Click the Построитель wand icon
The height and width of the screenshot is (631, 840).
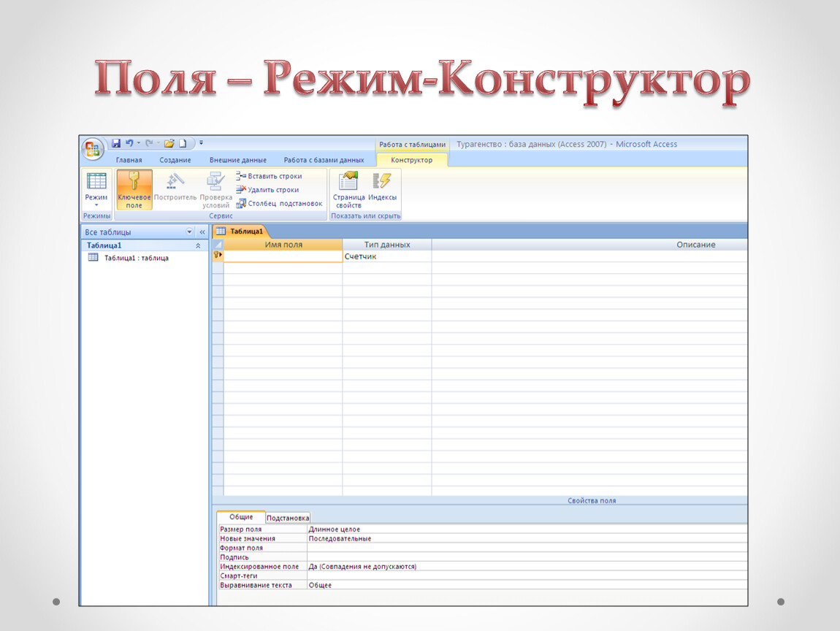point(175,182)
